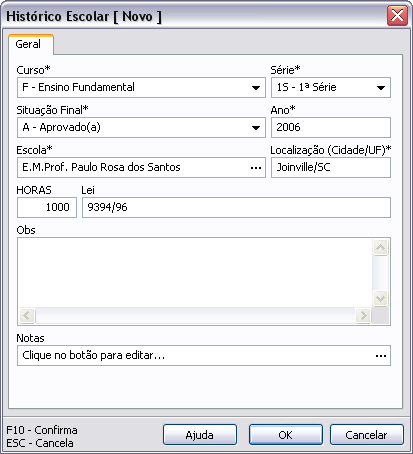This screenshot has height=454, width=413.
Task: Click the Ajuda button
Action: [x=200, y=435]
